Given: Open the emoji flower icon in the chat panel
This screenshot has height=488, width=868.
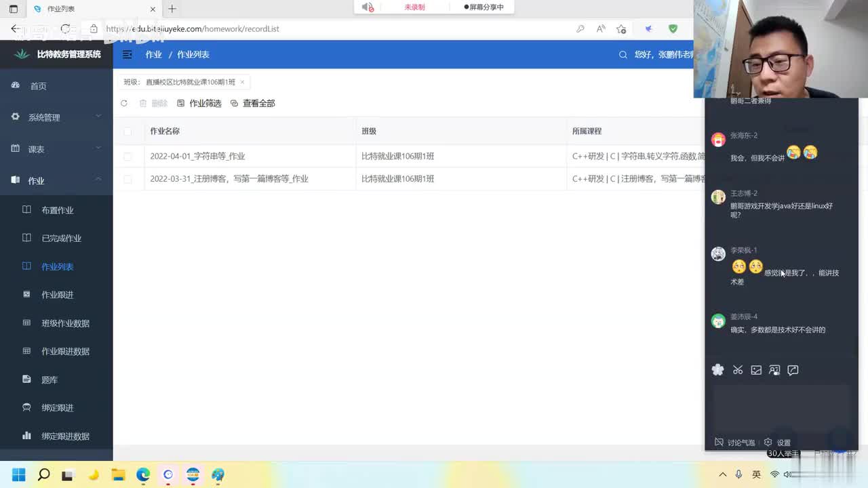Looking at the screenshot, I should click(717, 370).
